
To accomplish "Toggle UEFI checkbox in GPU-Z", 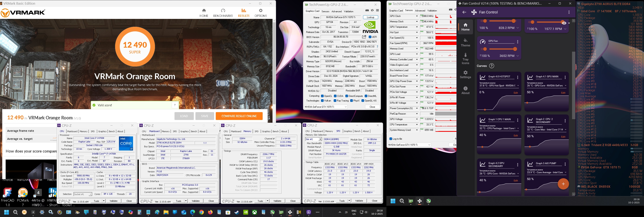I will [x=370, y=37].
